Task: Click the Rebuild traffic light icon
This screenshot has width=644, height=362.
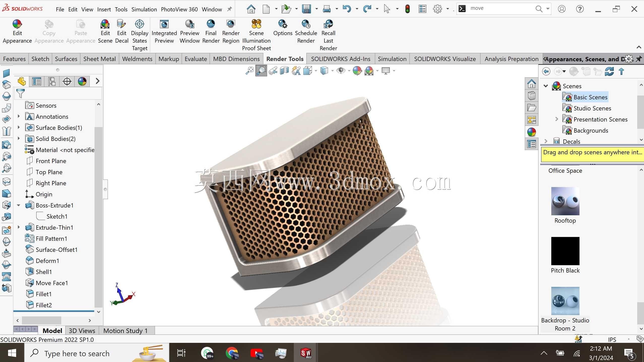Action: [407, 9]
